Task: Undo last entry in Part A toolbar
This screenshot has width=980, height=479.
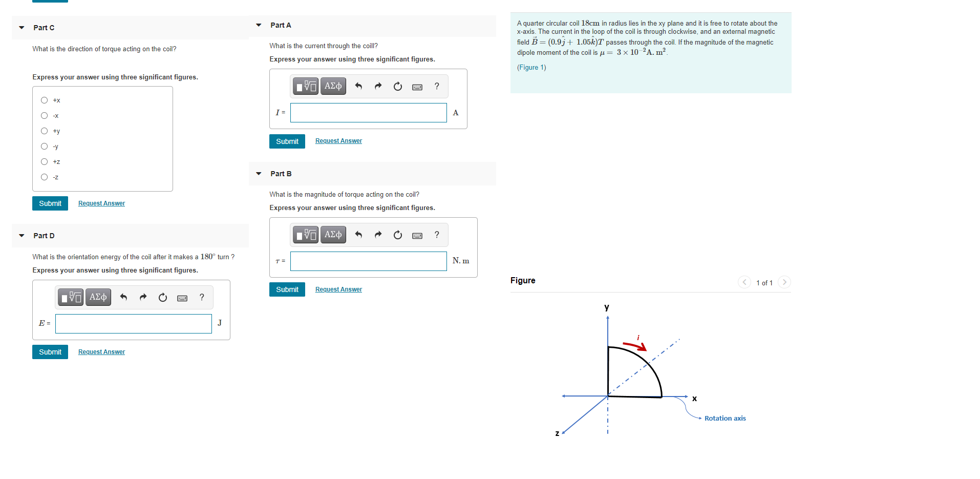Action: pyautogui.click(x=358, y=86)
